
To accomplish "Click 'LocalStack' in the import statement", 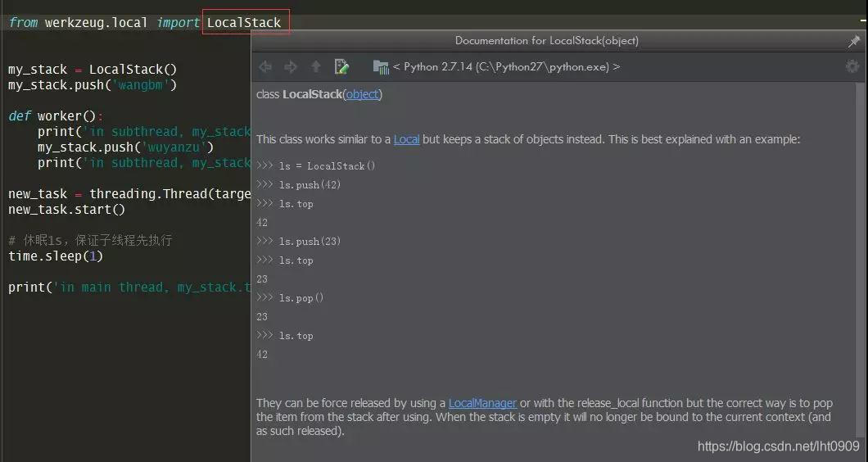I will pos(245,23).
